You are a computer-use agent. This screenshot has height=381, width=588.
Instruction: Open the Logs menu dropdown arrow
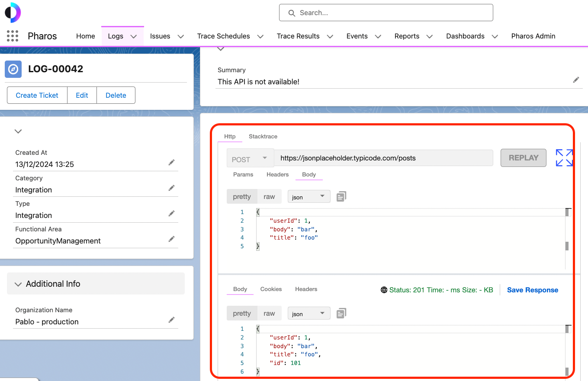(x=134, y=37)
